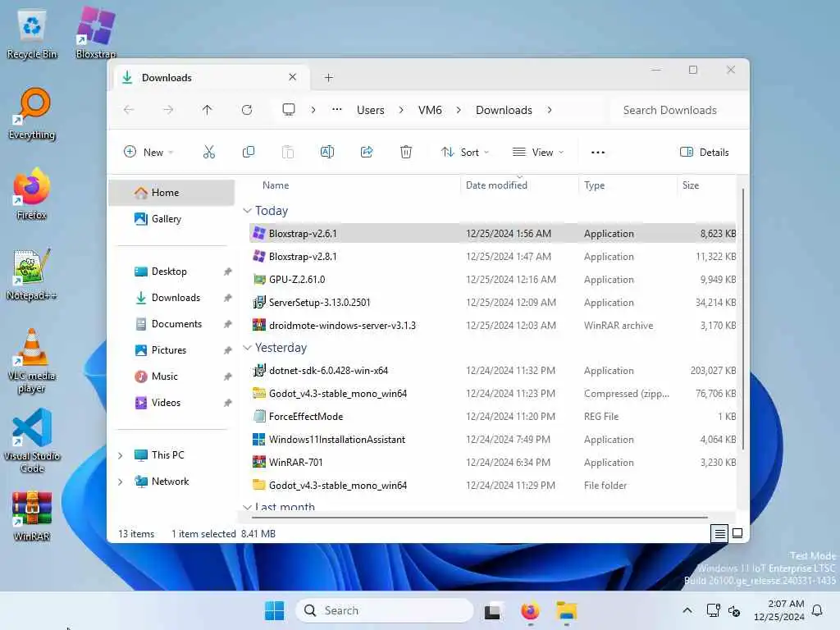Click the Forward navigation arrow
The height and width of the screenshot is (630, 840).
point(168,110)
